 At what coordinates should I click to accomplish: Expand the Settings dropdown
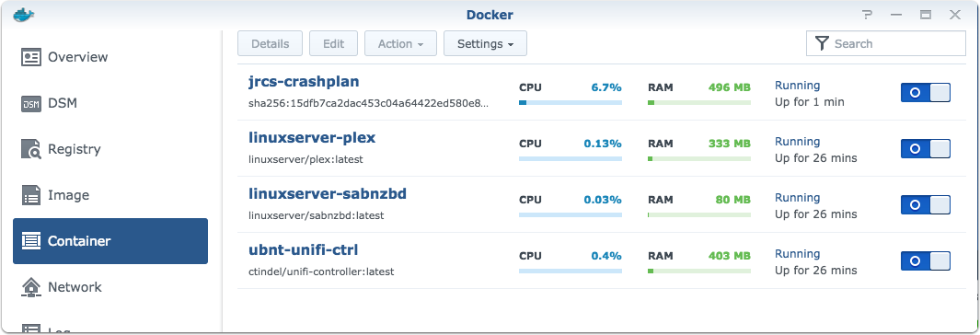485,44
